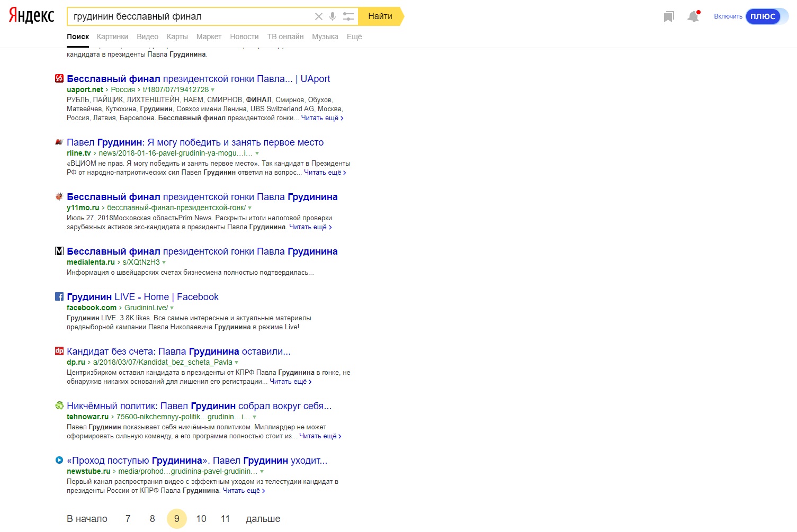This screenshot has width=797, height=532.
Task: Switch to the Маркет tab
Action: (209, 37)
